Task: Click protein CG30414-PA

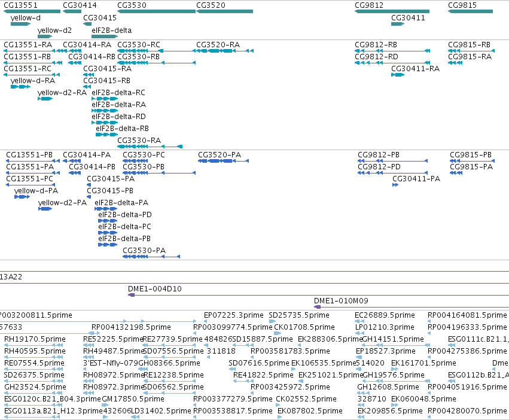Action: [x=72, y=161]
